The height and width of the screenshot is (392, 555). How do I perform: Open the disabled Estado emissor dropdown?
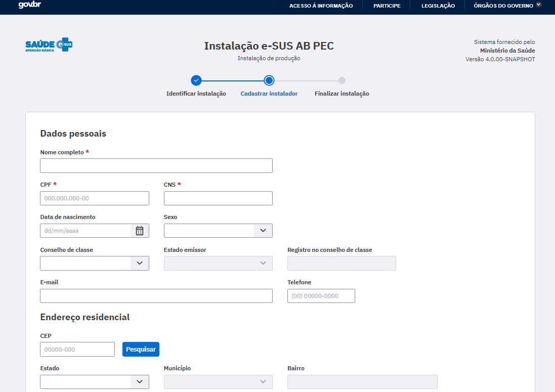[x=218, y=263]
